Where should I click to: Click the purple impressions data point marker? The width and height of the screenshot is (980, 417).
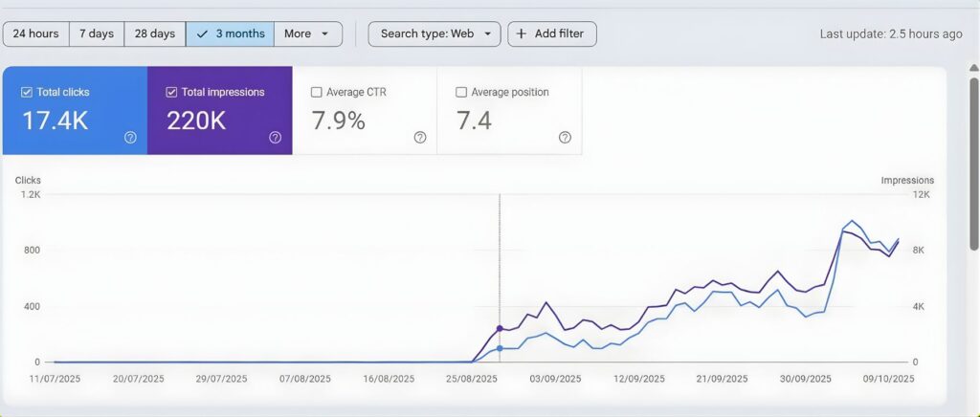point(500,328)
